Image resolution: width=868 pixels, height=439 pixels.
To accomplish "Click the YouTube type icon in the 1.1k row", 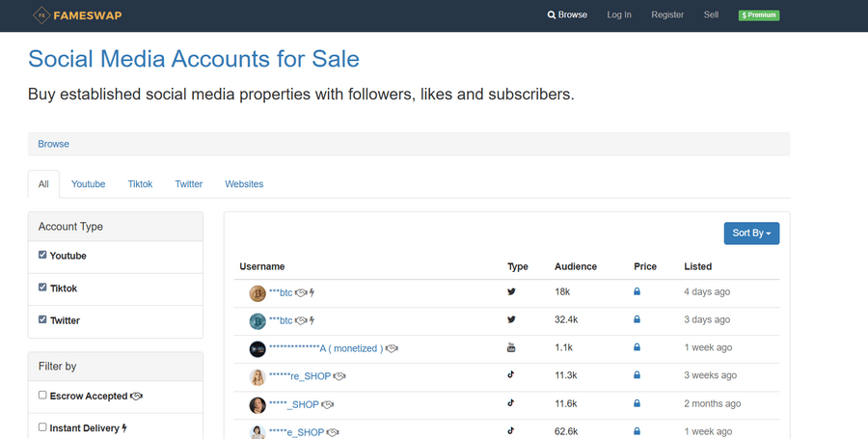I will coord(511,347).
